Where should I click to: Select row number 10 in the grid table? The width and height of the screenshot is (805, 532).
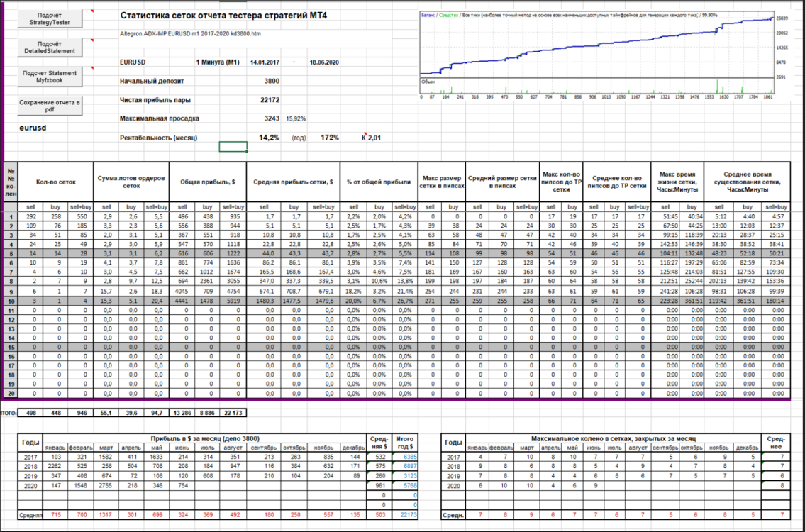[x=11, y=301]
